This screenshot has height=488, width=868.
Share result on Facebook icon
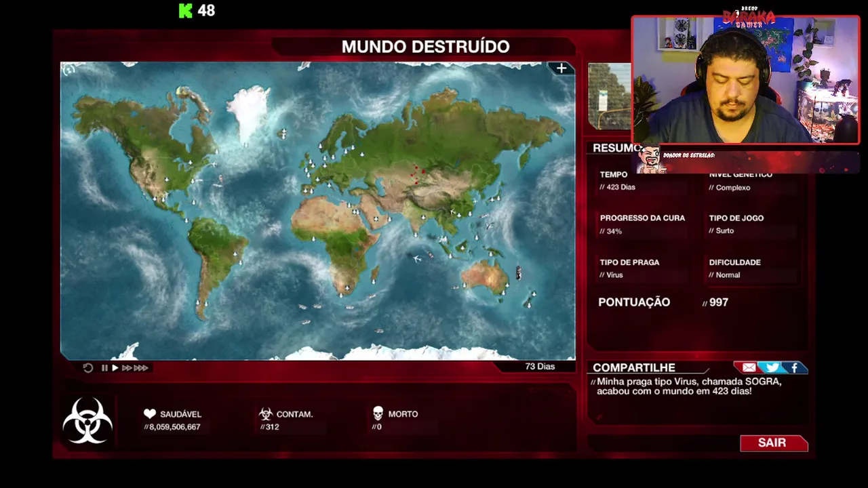794,367
